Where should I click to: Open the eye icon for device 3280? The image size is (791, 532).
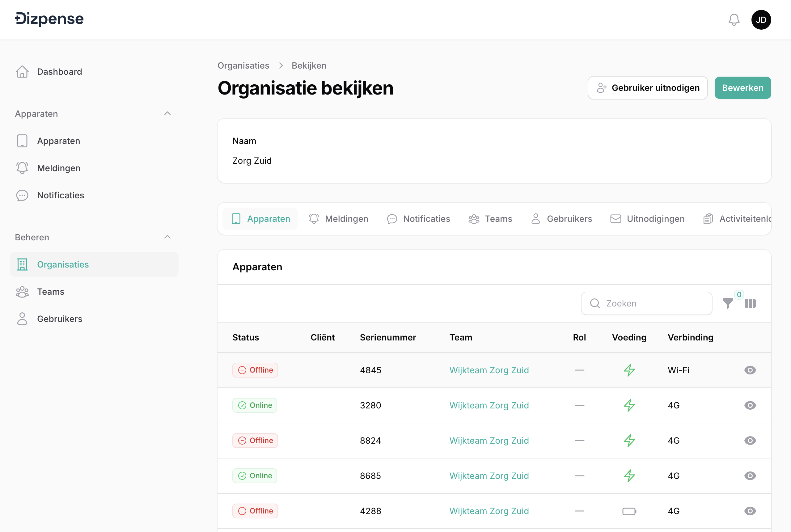point(750,405)
